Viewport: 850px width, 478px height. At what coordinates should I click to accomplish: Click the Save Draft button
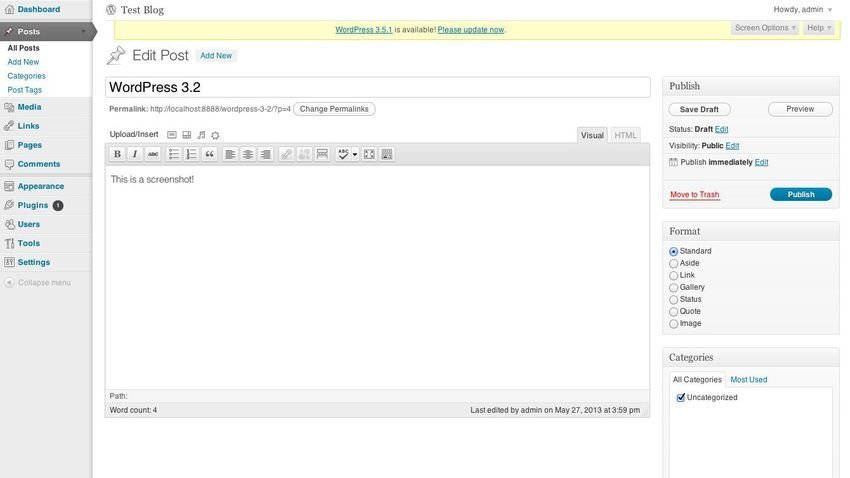tap(699, 109)
